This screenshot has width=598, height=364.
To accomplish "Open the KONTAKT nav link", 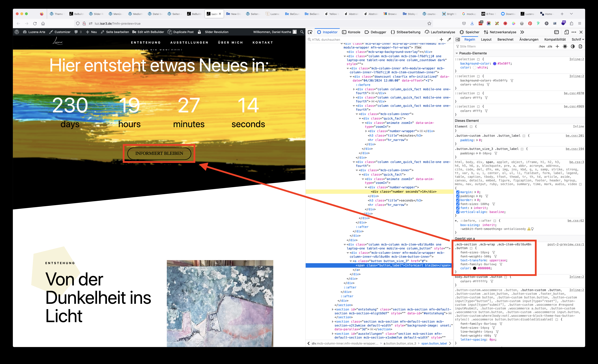I will tap(263, 42).
